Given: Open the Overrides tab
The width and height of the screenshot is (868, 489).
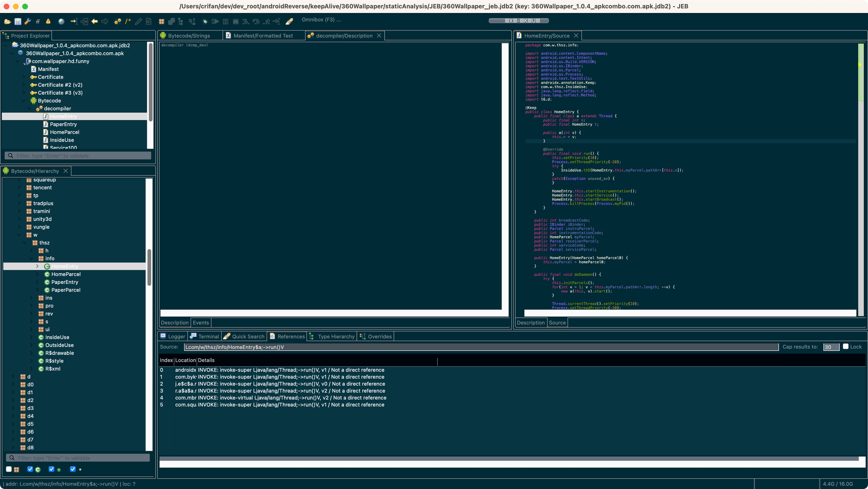Looking at the screenshot, I should tap(376, 336).
